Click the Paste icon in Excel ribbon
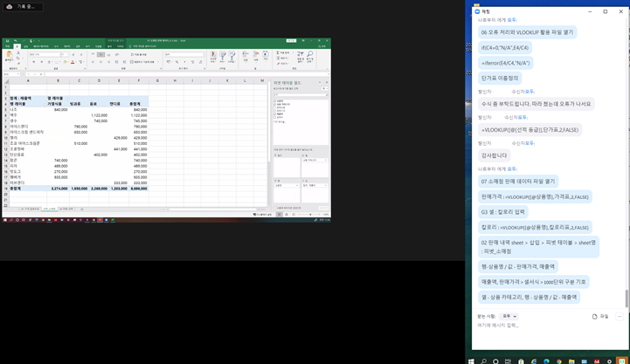 [10, 56]
